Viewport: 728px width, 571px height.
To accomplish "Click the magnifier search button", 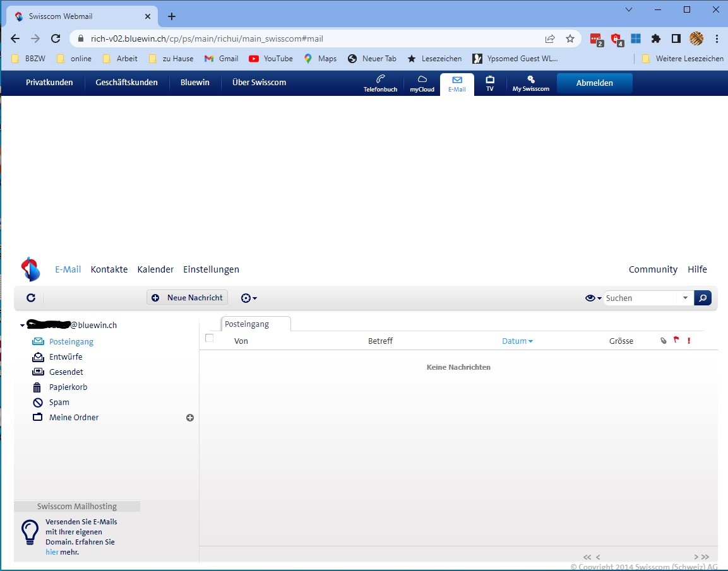I will coord(703,298).
